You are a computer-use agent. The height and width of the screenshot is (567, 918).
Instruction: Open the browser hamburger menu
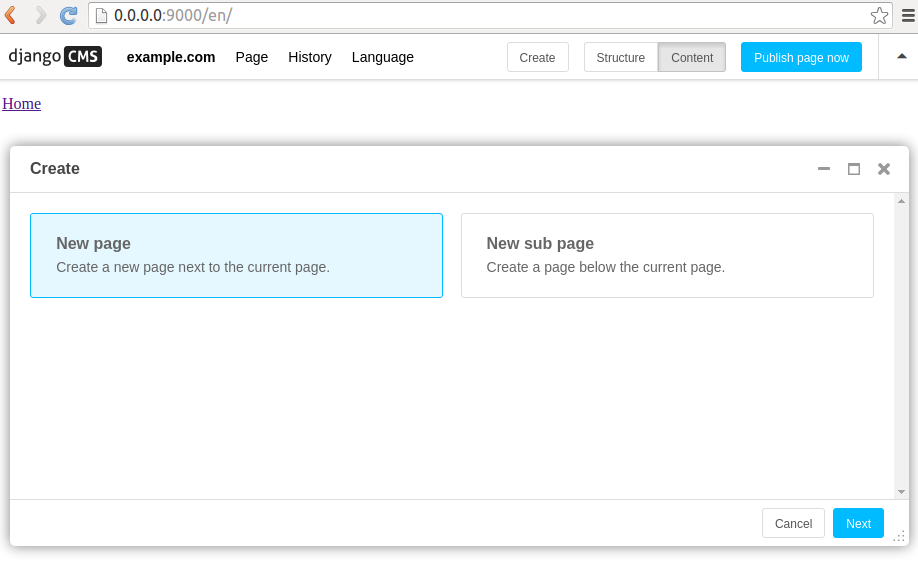pos(908,15)
